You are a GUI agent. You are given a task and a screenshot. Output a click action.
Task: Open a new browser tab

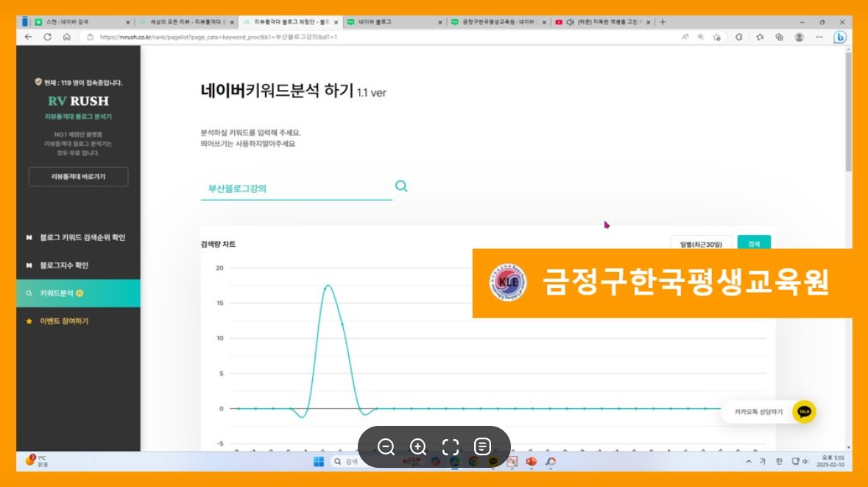(x=663, y=22)
